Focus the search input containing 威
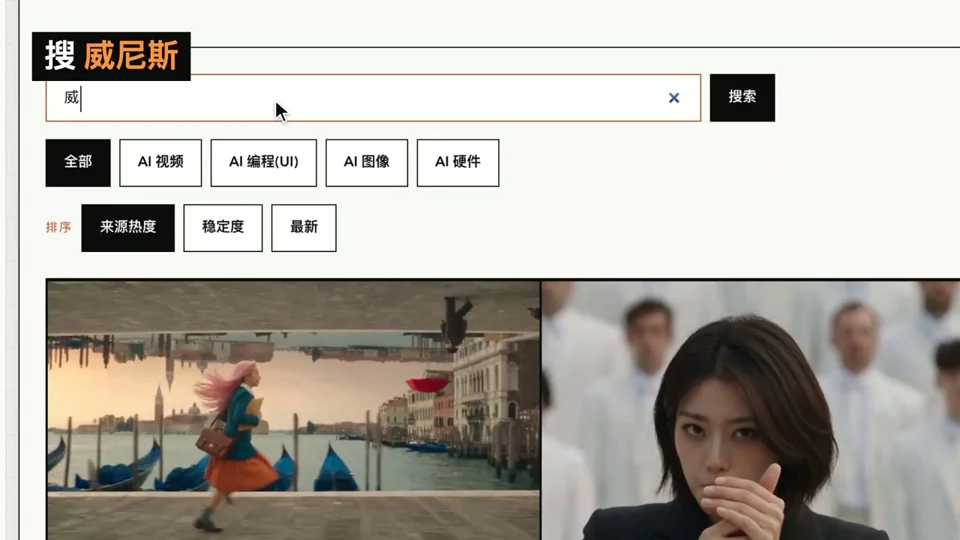 tap(373, 98)
